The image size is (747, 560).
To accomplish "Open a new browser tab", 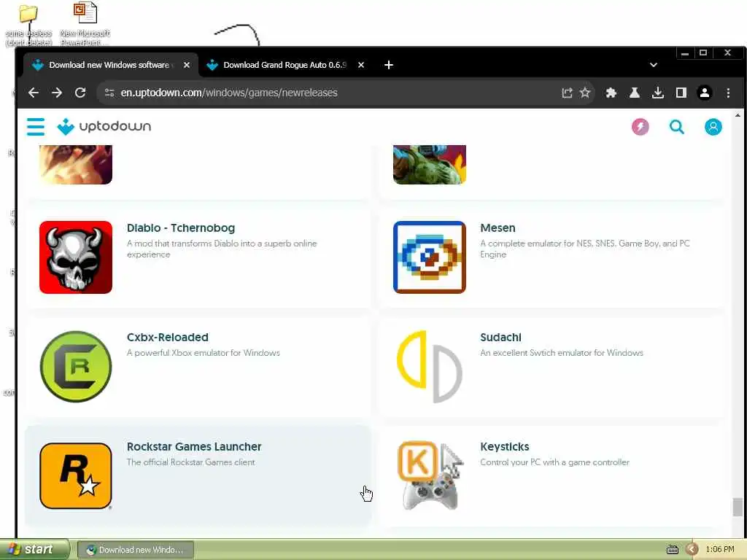I will point(388,65).
